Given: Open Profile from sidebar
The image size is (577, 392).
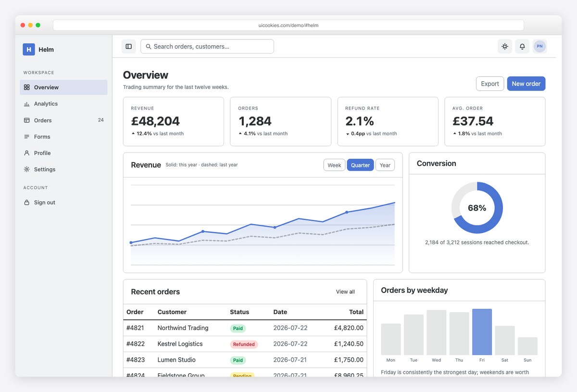Looking at the screenshot, I should [x=63, y=153].
